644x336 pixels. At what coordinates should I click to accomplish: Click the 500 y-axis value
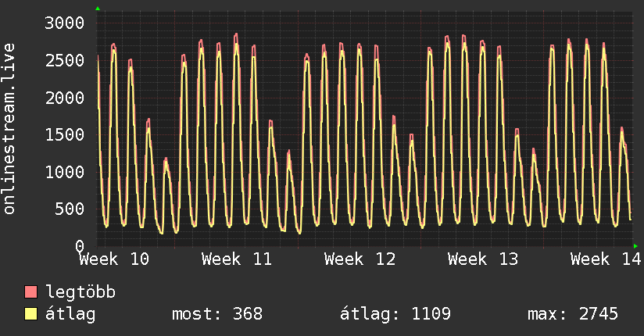point(70,209)
